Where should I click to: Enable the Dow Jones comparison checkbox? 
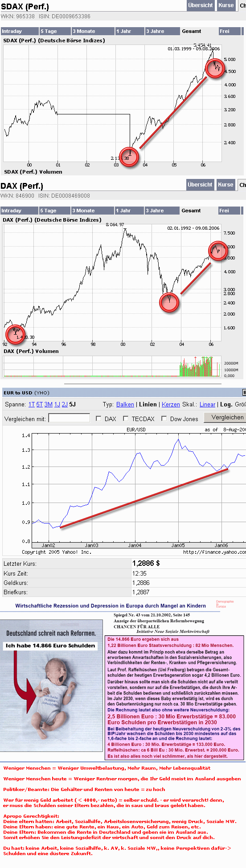pos(164,418)
